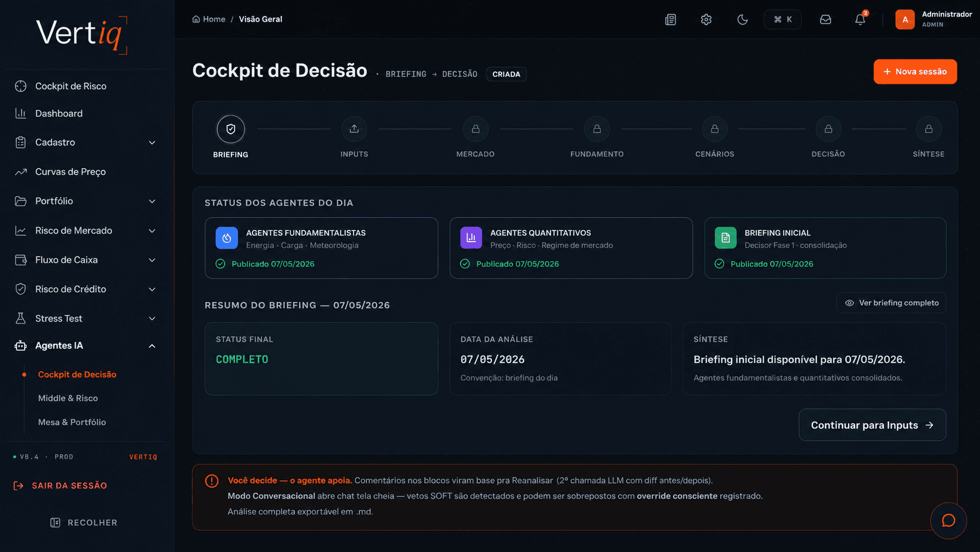This screenshot has width=980, height=552.
Task: Collapse the Agentes IA section chevron
Action: [152, 346]
